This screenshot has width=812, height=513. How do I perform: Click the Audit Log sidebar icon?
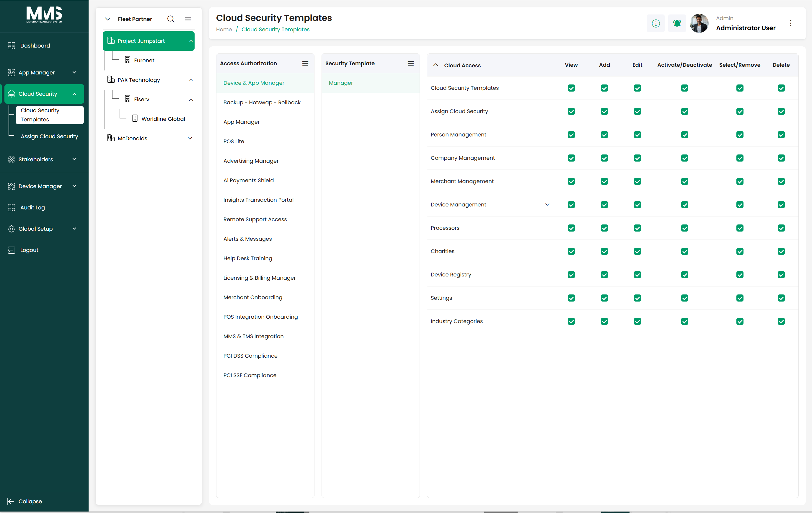(12, 207)
